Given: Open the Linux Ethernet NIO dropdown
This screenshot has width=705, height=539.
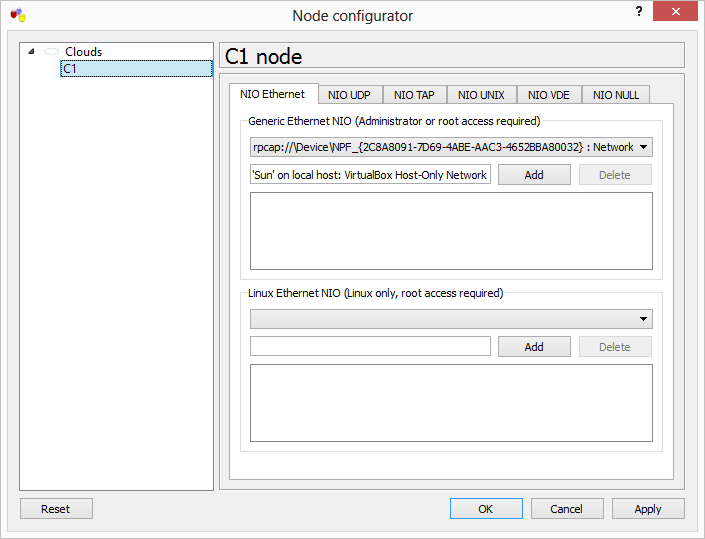Looking at the screenshot, I should 451,319.
